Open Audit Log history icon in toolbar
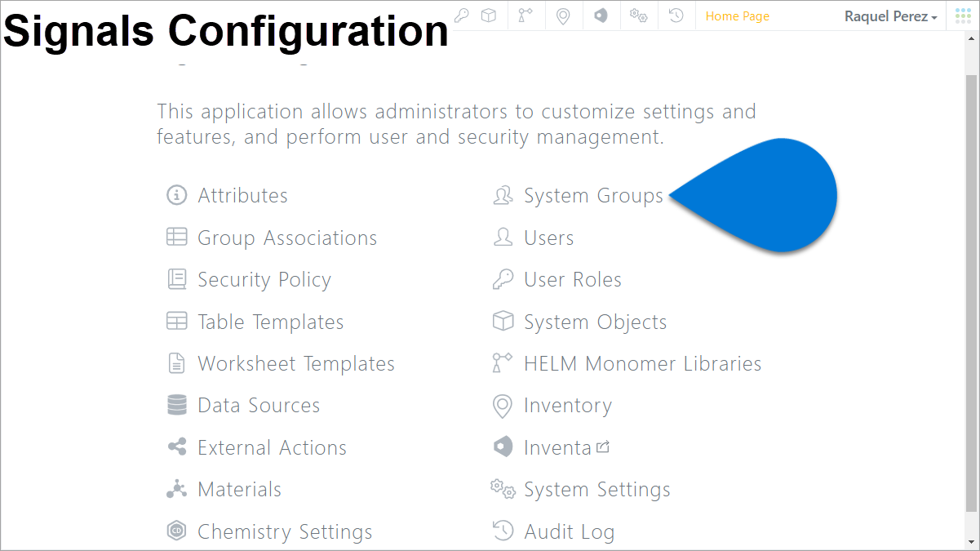 pyautogui.click(x=676, y=16)
